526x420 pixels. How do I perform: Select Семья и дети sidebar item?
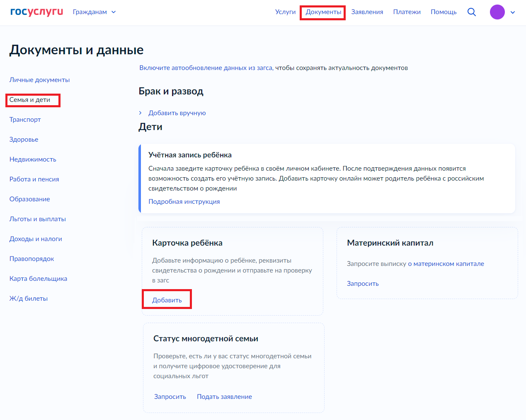coord(30,100)
